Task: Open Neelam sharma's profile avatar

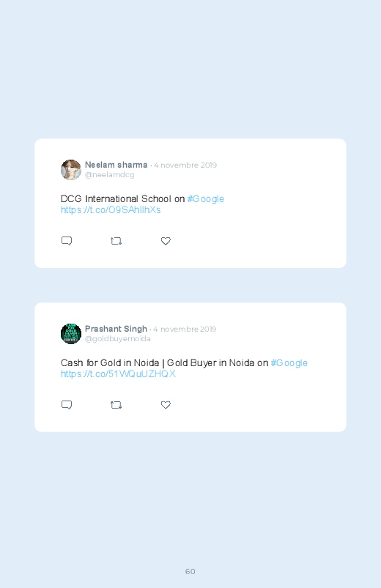Action: tap(71, 170)
